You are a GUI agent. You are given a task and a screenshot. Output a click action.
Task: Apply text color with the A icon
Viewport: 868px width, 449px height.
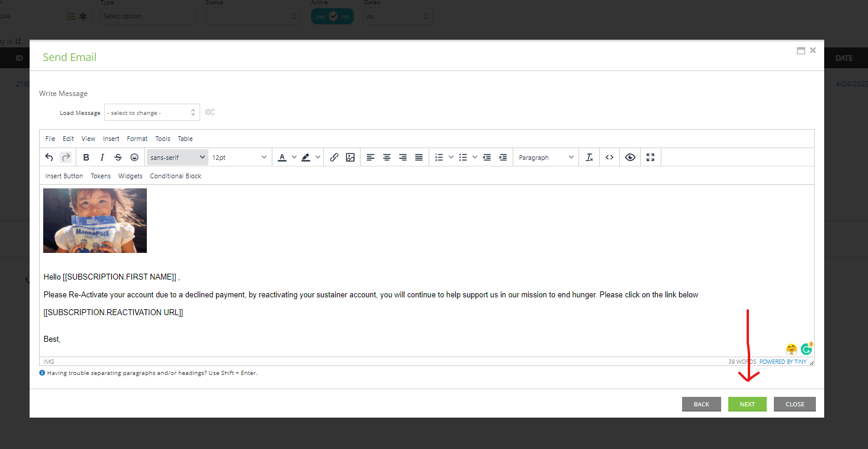coord(282,158)
